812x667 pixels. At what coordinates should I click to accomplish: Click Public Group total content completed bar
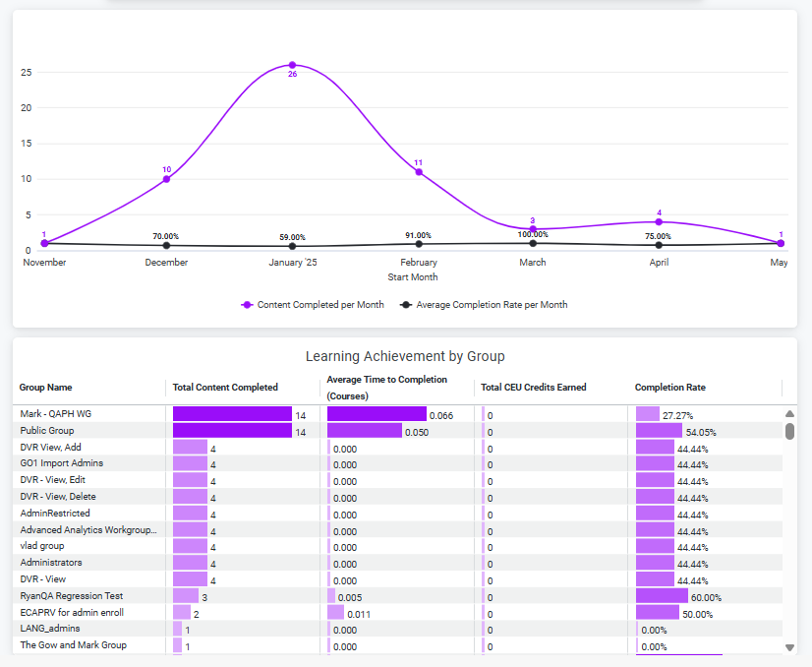pyautogui.click(x=233, y=431)
